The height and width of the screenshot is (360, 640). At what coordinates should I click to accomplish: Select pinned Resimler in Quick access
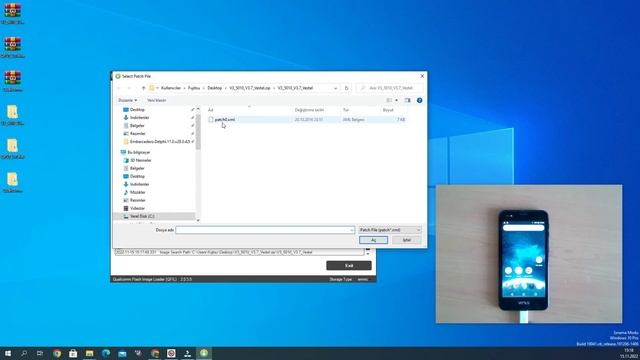[137, 133]
